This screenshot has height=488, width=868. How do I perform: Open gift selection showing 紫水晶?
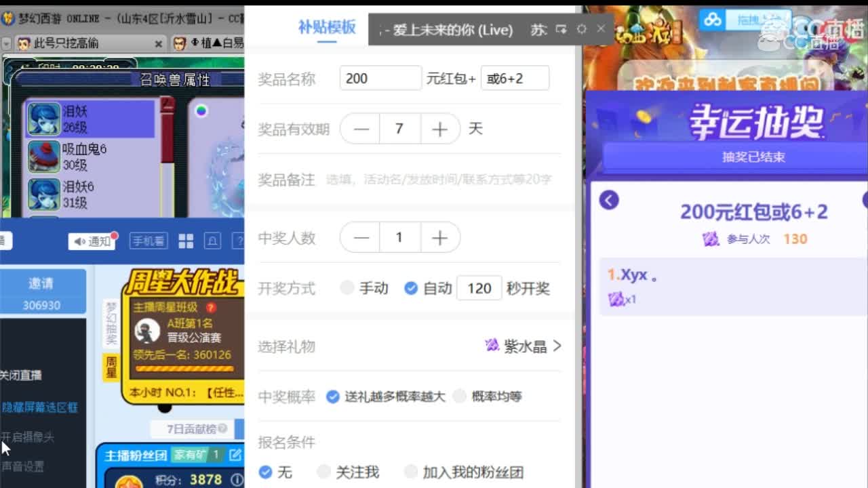pos(523,346)
